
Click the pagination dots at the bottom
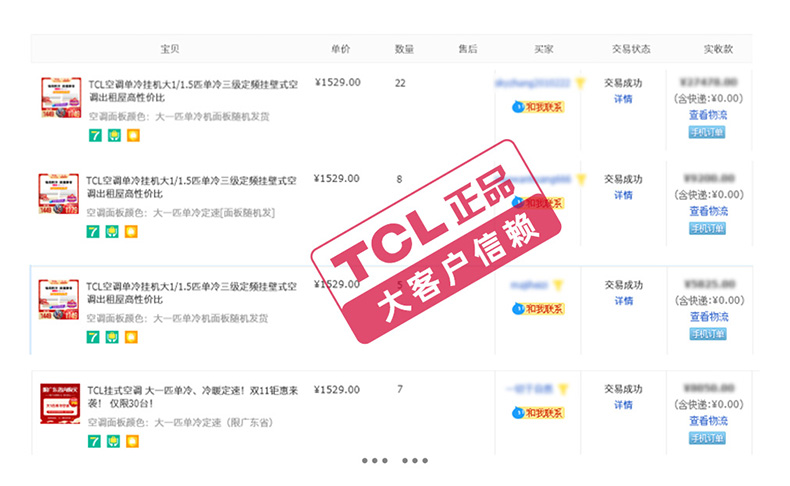(x=395, y=460)
